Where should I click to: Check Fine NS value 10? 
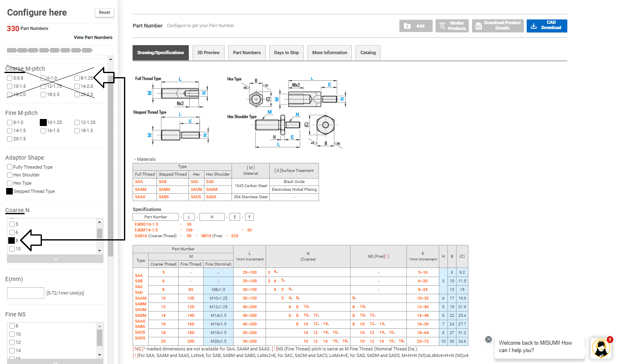(x=12, y=334)
